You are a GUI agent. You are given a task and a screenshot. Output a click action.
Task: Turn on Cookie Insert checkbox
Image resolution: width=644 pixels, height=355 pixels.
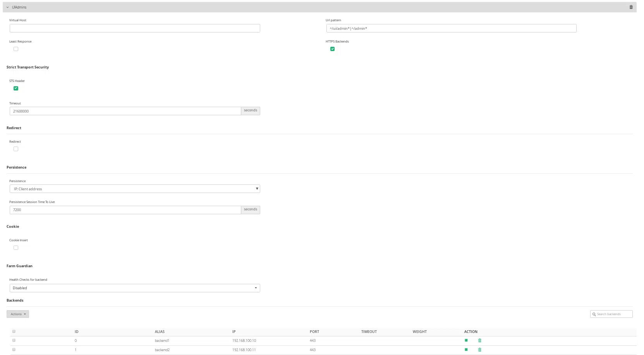tap(16, 248)
